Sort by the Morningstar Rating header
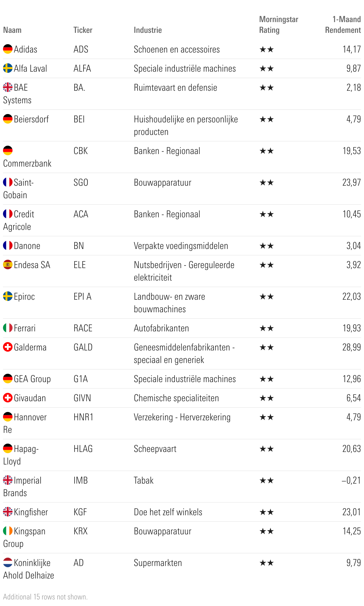 point(278,25)
